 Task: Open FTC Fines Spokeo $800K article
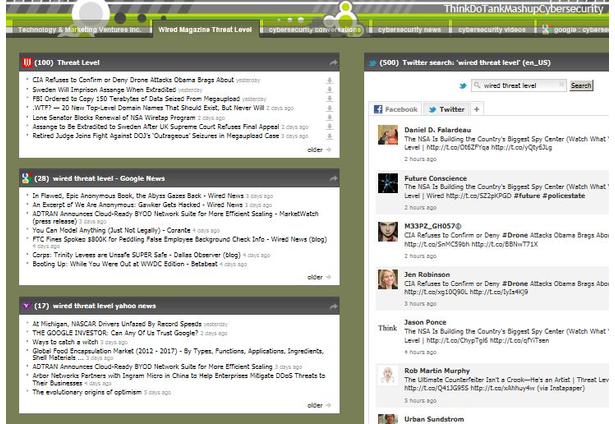click(179, 240)
